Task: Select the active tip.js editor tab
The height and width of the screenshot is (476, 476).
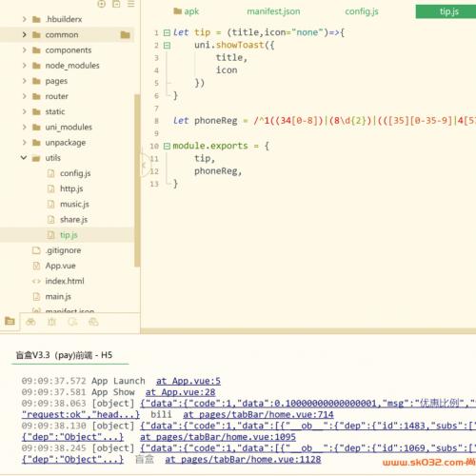Action: click(446, 11)
